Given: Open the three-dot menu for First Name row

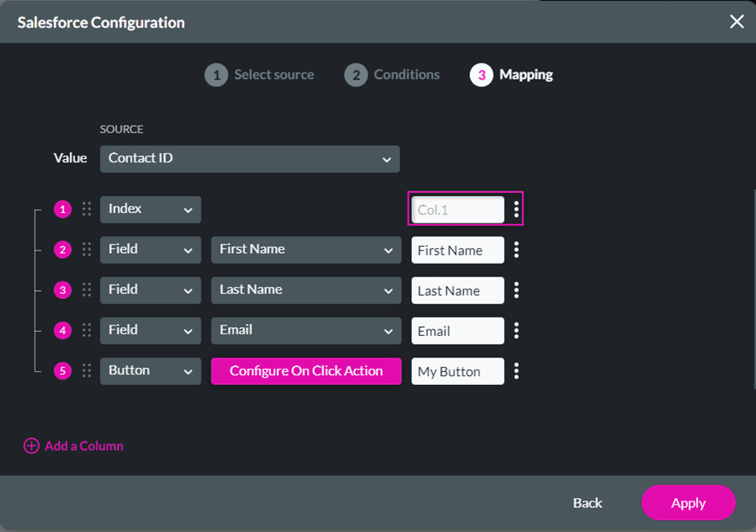Looking at the screenshot, I should click(516, 250).
